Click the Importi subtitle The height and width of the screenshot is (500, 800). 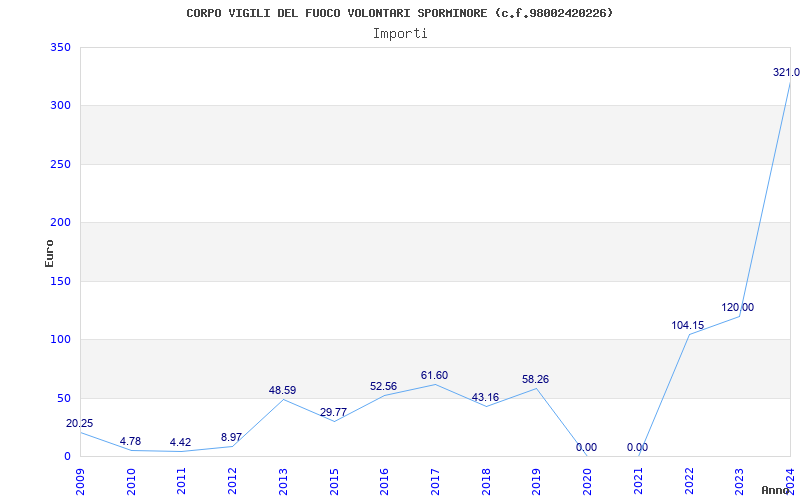click(400, 34)
